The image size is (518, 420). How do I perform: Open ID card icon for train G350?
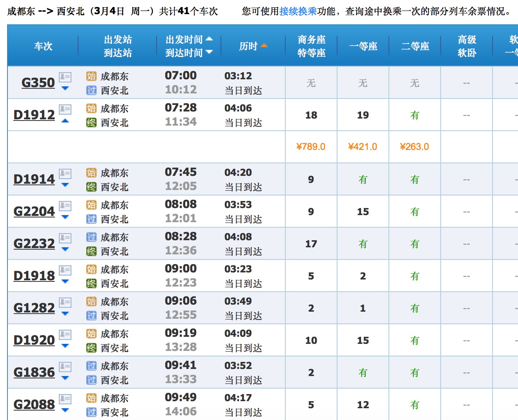65,77
